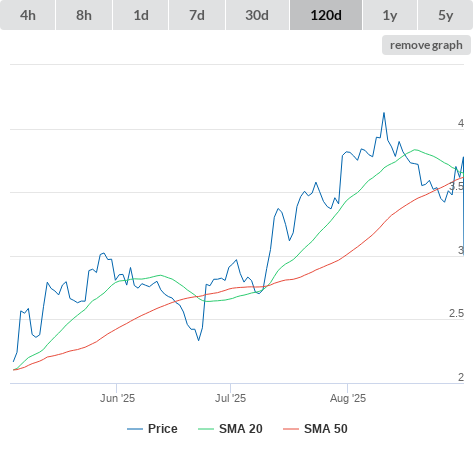Click the highest price peak above 4
The height and width of the screenshot is (455, 474).
click(384, 113)
